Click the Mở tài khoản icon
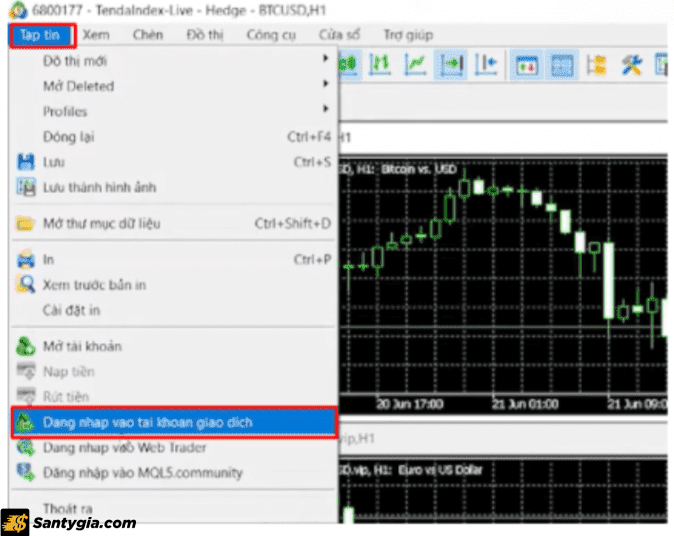This screenshot has height=536, width=674. click(x=25, y=346)
